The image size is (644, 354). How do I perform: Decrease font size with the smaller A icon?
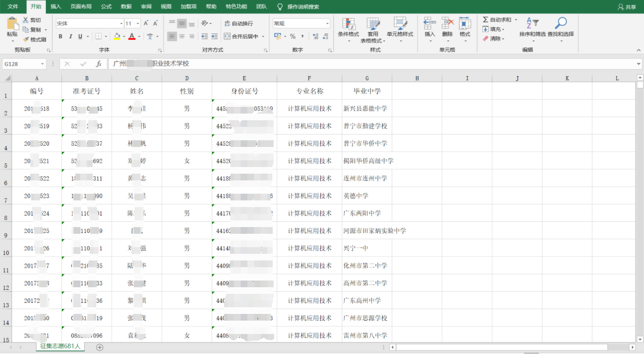pos(156,23)
